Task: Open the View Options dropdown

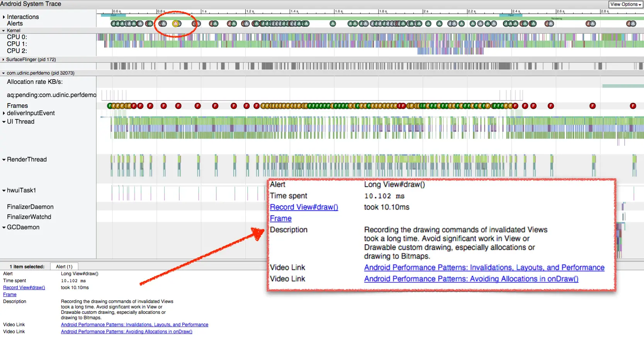Action: pyautogui.click(x=625, y=4)
